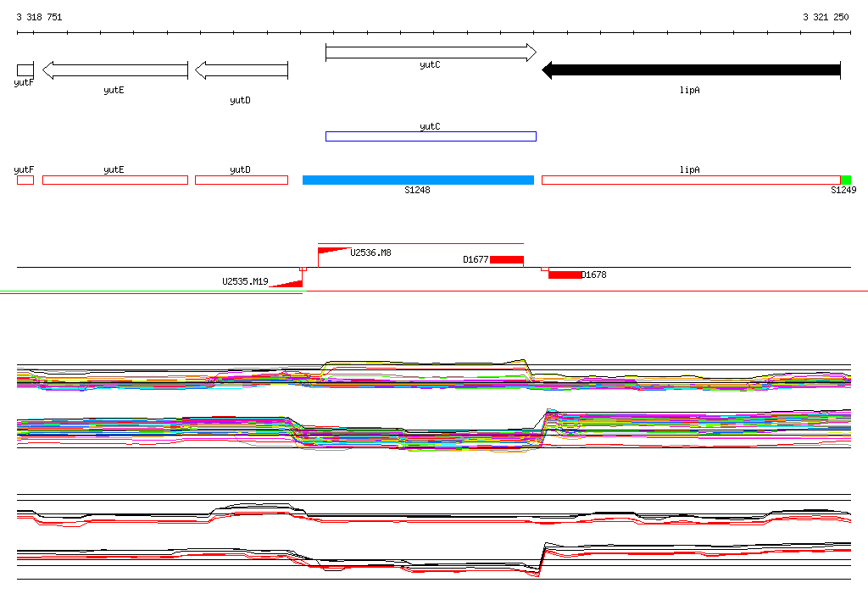
Task: Select the D1677 red downshift block
Action: pos(507,259)
